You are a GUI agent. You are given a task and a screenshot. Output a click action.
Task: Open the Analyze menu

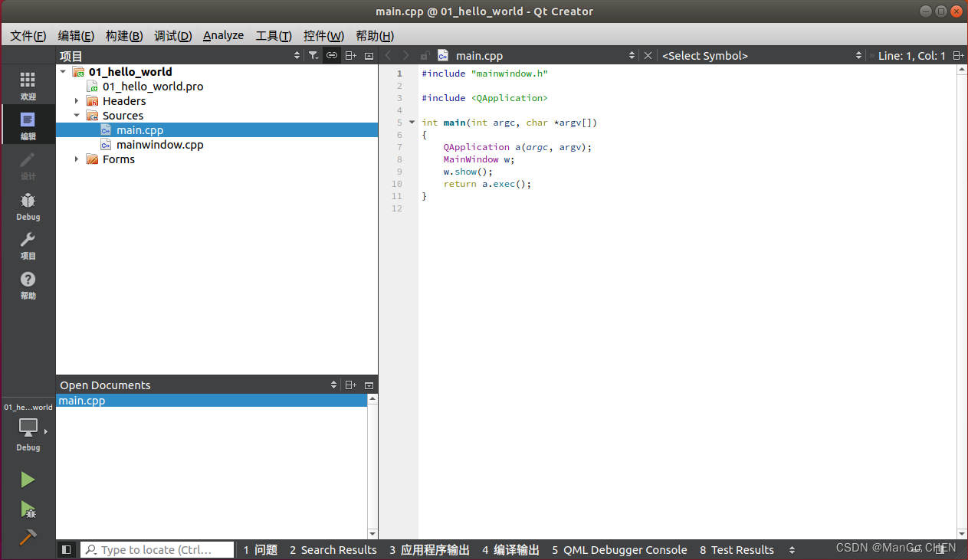223,35
